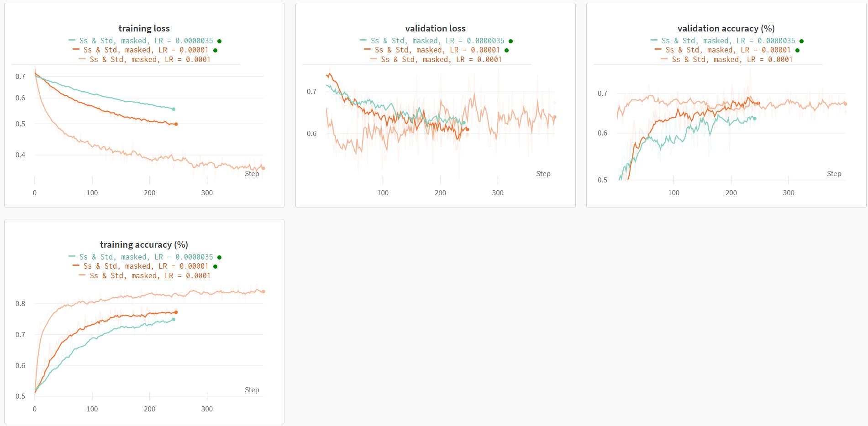Click teal color dash in validation accuracy legend
Image resolution: width=868 pixels, height=426 pixels.
pyautogui.click(x=654, y=40)
